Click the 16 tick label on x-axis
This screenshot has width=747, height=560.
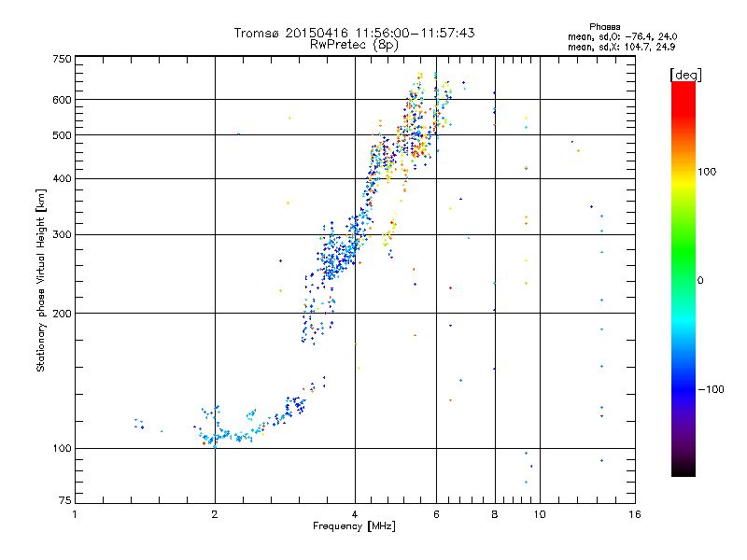(635, 514)
